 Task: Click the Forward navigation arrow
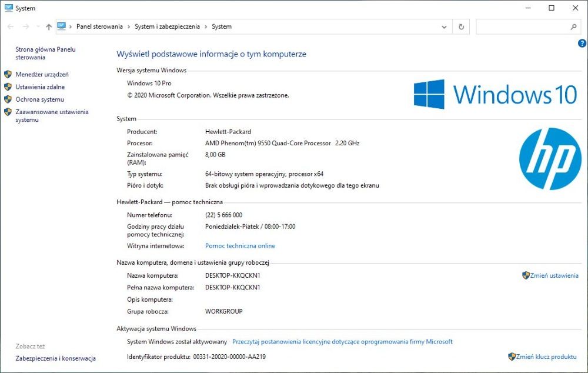[x=26, y=26]
